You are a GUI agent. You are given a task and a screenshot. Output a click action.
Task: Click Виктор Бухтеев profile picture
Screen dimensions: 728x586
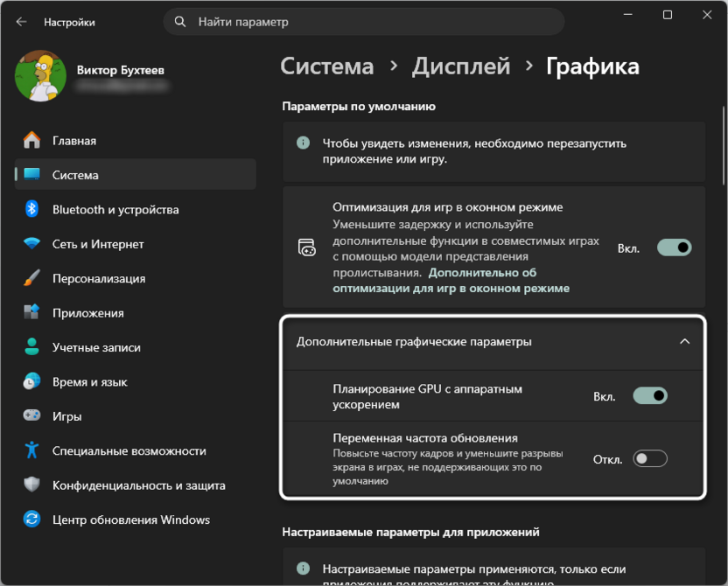(42, 76)
